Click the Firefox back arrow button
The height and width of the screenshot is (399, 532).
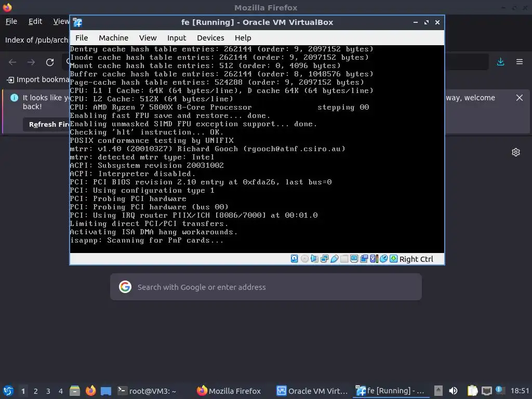(x=12, y=62)
